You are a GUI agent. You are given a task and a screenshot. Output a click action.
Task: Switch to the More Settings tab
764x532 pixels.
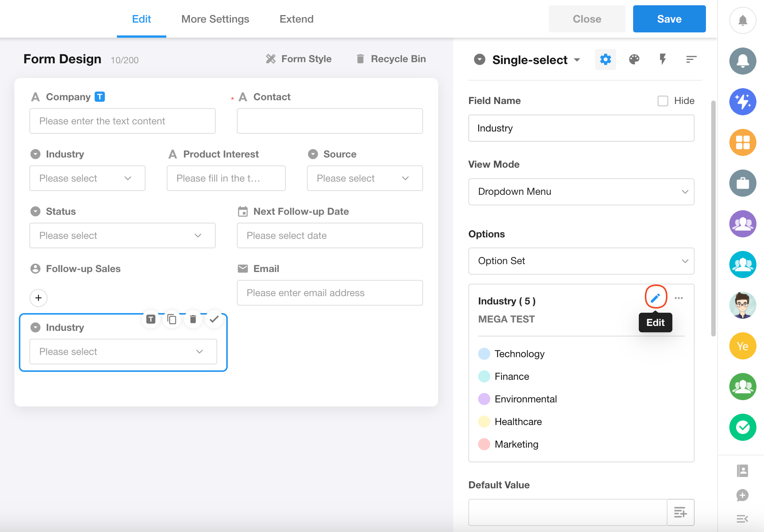coord(215,19)
